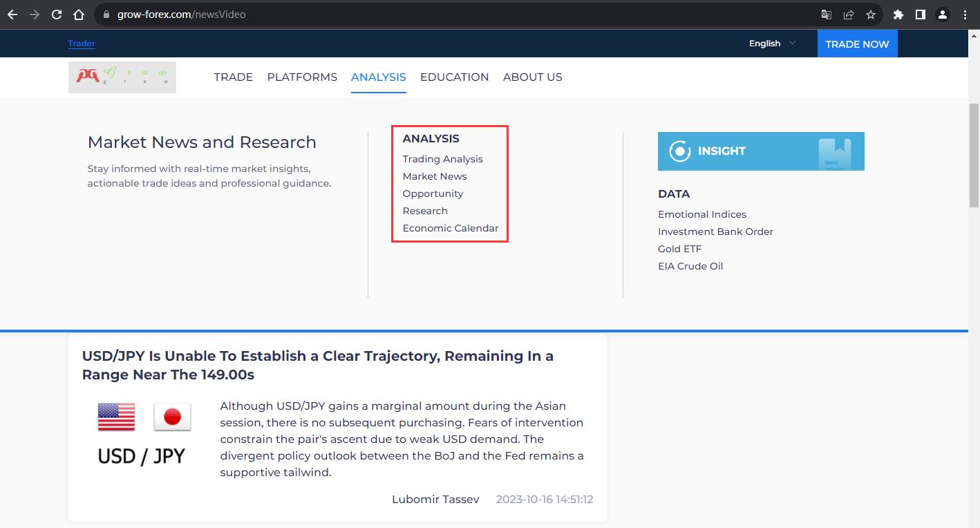The width and height of the screenshot is (980, 528).
Task: Open the Economic Calendar link
Action: [x=451, y=228]
